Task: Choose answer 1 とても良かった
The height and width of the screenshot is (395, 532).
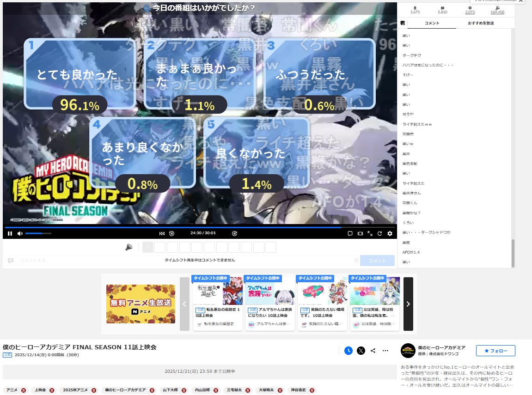Action: pos(80,73)
